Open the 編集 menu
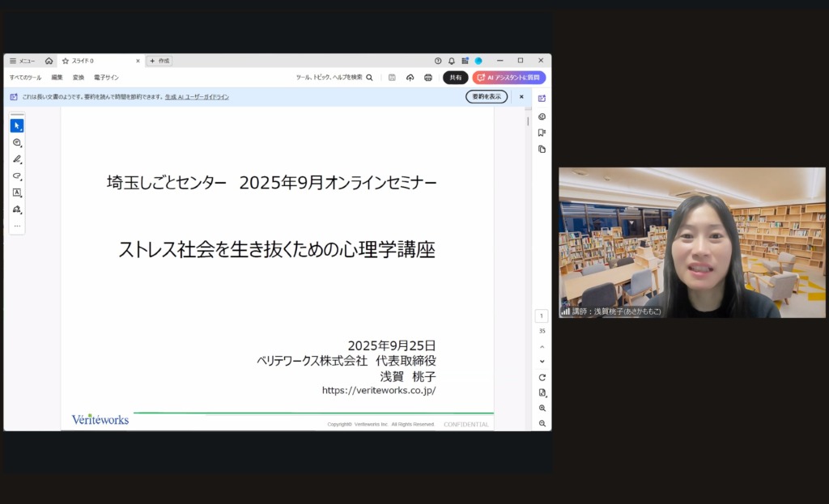Viewport: 829px width, 504px height. tap(57, 78)
